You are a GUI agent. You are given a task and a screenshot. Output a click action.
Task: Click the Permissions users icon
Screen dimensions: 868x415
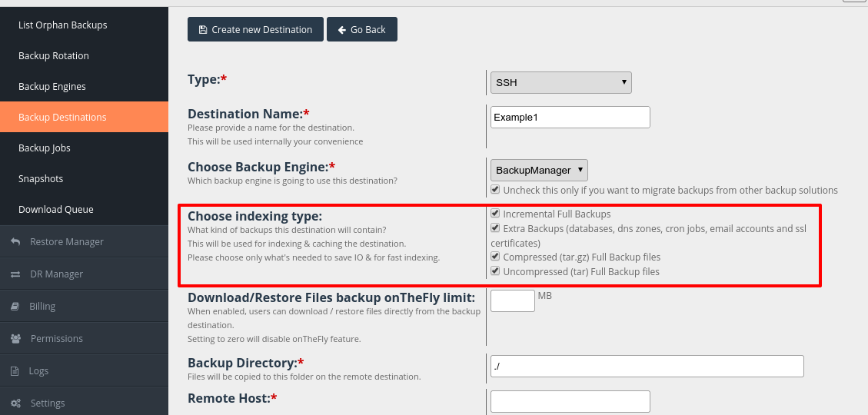pyautogui.click(x=15, y=338)
